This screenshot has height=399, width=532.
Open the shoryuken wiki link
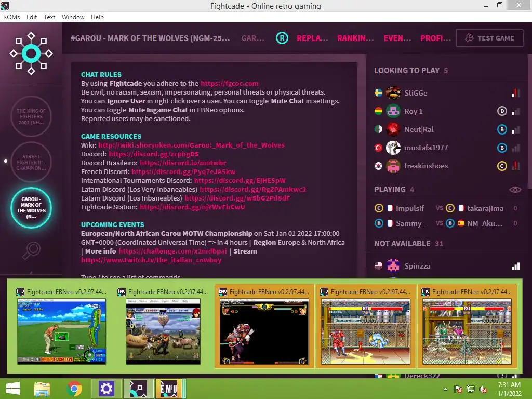(191, 145)
